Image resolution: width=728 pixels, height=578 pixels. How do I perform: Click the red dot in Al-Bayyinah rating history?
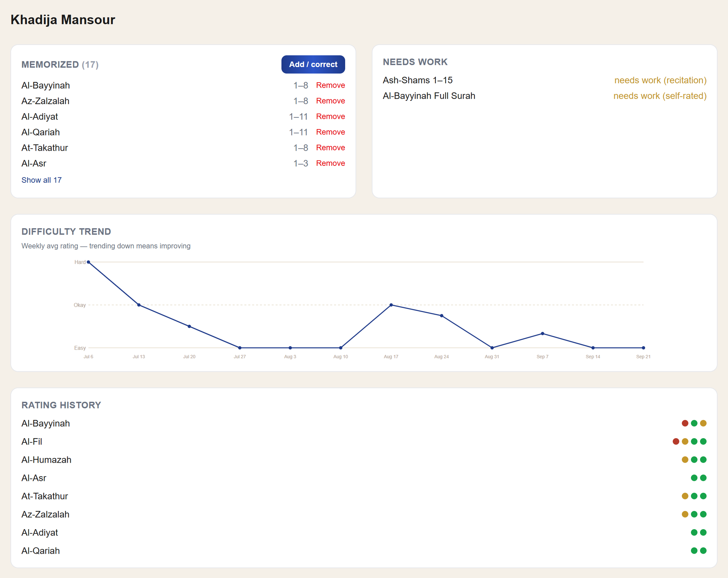(x=685, y=423)
